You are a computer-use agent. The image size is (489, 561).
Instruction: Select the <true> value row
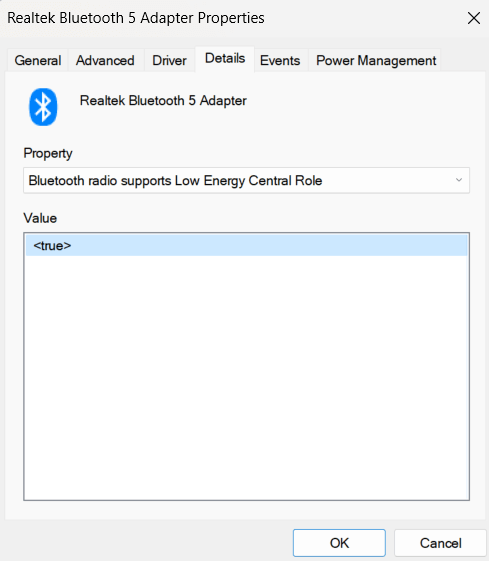(x=246, y=245)
